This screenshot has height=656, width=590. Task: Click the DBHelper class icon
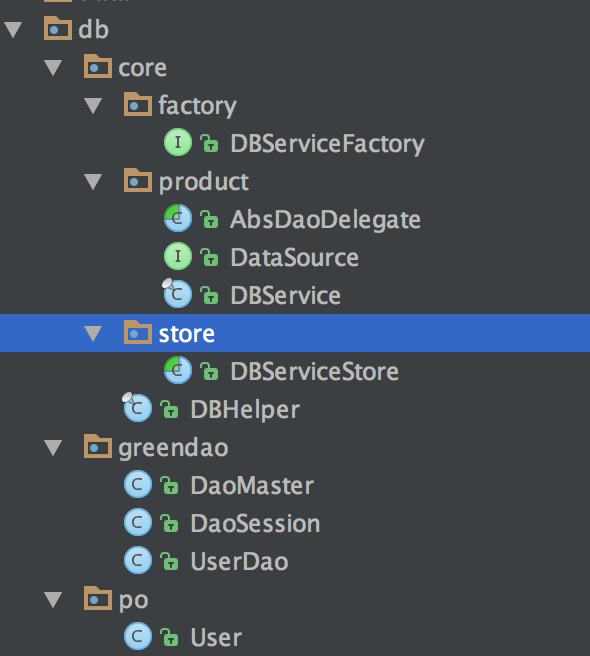pos(138,407)
